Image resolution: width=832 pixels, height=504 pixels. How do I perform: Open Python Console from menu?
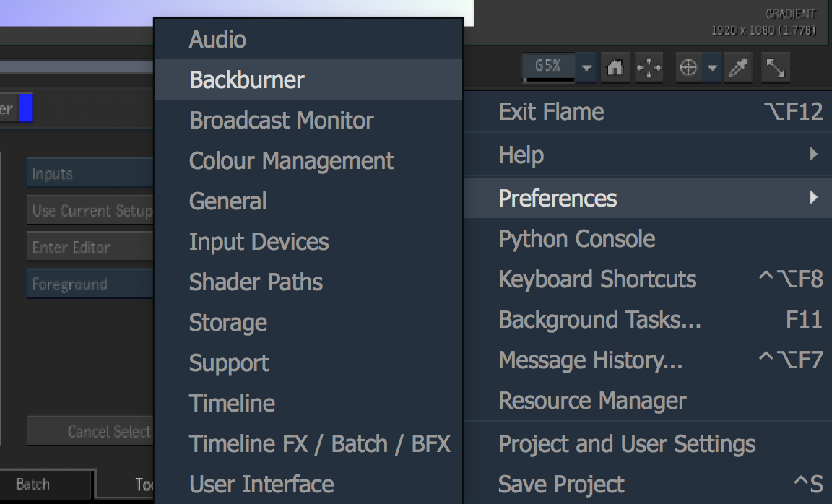pyautogui.click(x=577, y=239)
